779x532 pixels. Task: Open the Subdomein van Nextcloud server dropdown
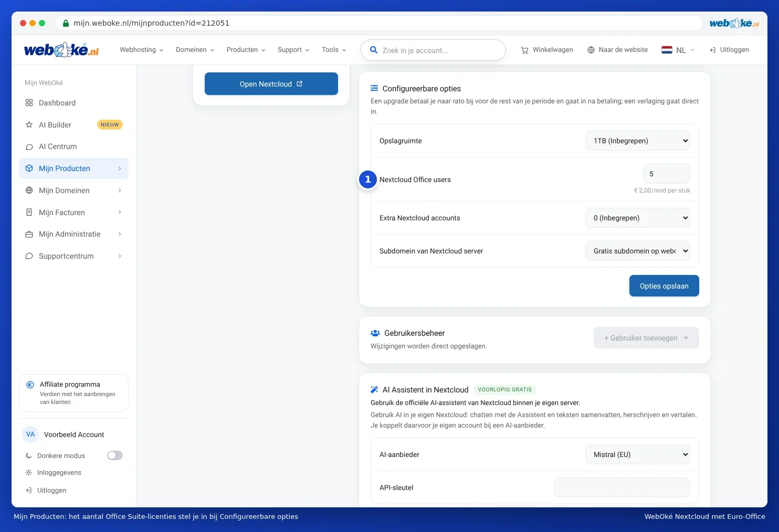pos(638,251)
